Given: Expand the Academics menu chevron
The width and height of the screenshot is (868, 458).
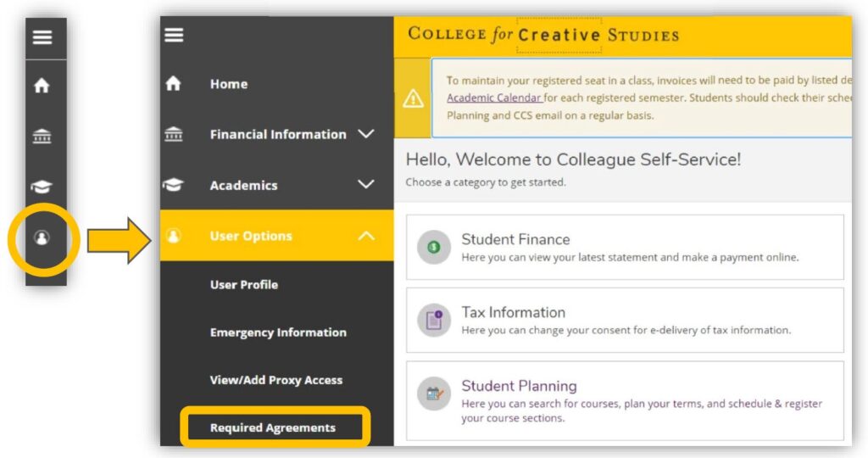Looking at the screenshot, I should pos(366,185).
